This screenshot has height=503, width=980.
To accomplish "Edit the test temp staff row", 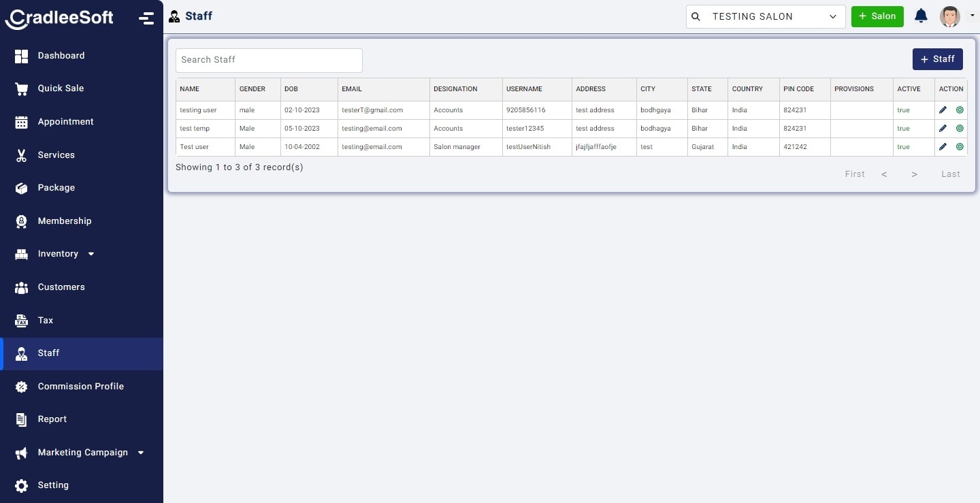I will pyautogui.click(x=943, y=128).
